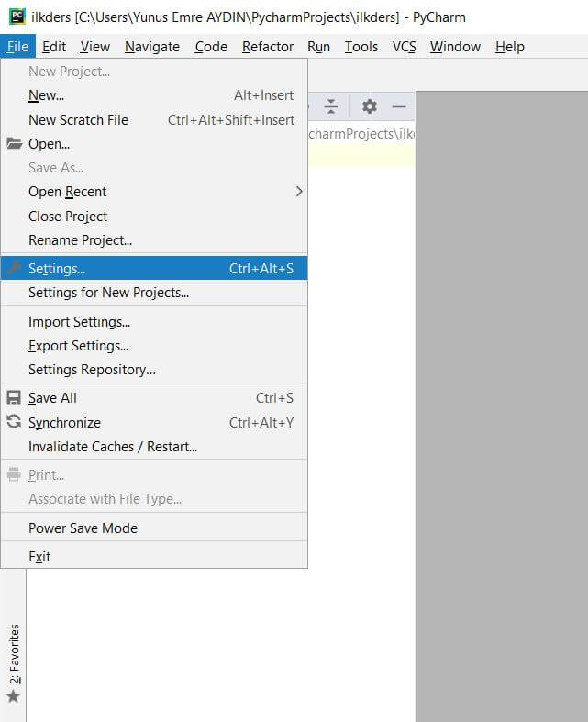This screenshot has height=722, width=588.
Task: Select Import Settings...
Action: click(154, 321)
